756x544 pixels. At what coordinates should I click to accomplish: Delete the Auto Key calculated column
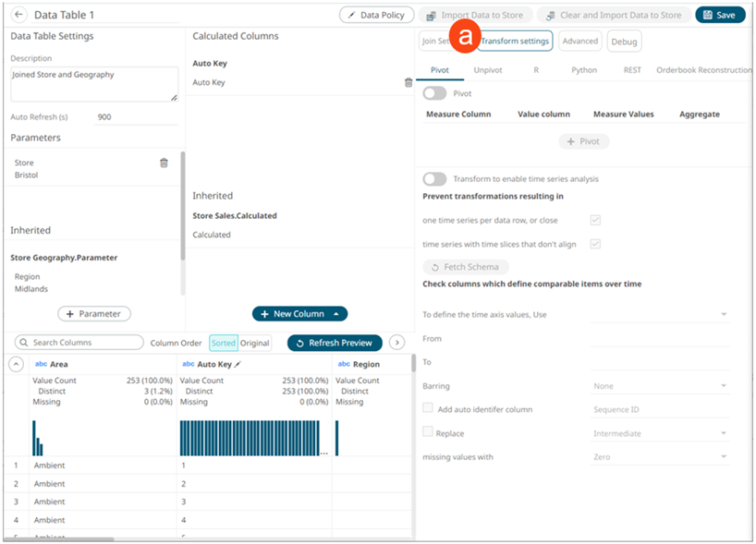coord(408,82)
